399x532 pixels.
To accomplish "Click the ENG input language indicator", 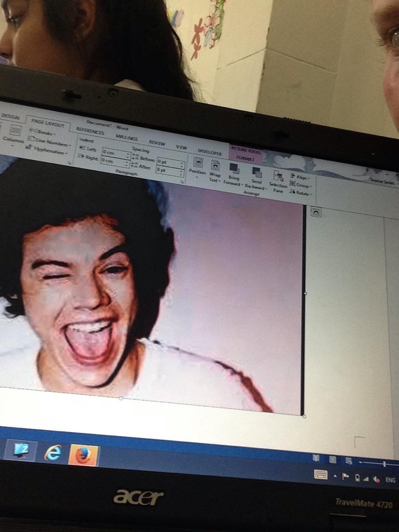I will (x=390, y=480).
